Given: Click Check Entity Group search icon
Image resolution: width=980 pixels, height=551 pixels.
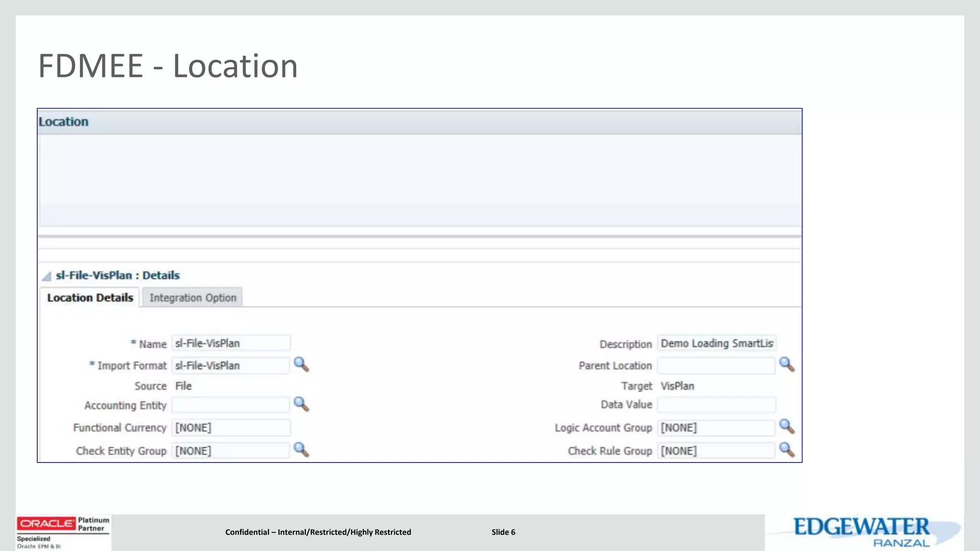Looking at the screenshot, I should coord(301,450).
